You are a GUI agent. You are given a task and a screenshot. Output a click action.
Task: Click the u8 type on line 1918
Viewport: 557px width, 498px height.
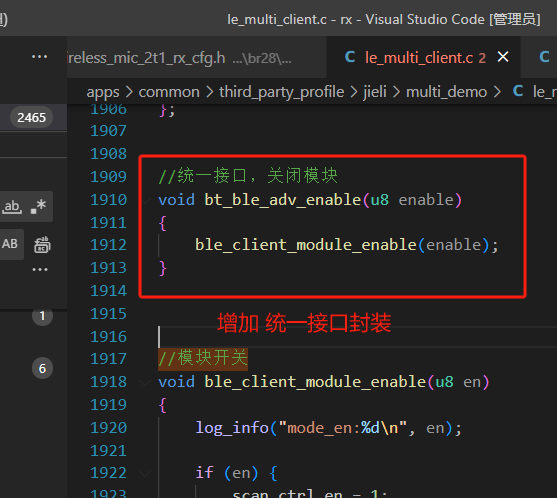click(444, 383)
